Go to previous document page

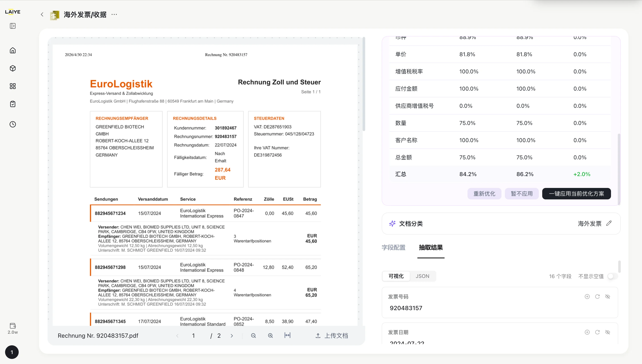coord(177,336)
